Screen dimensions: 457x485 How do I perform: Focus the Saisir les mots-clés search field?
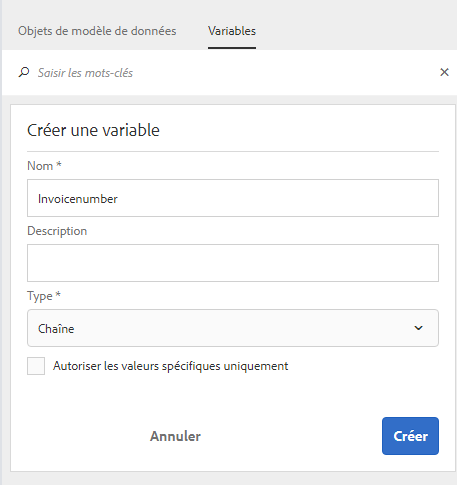(x=233, y=73)
